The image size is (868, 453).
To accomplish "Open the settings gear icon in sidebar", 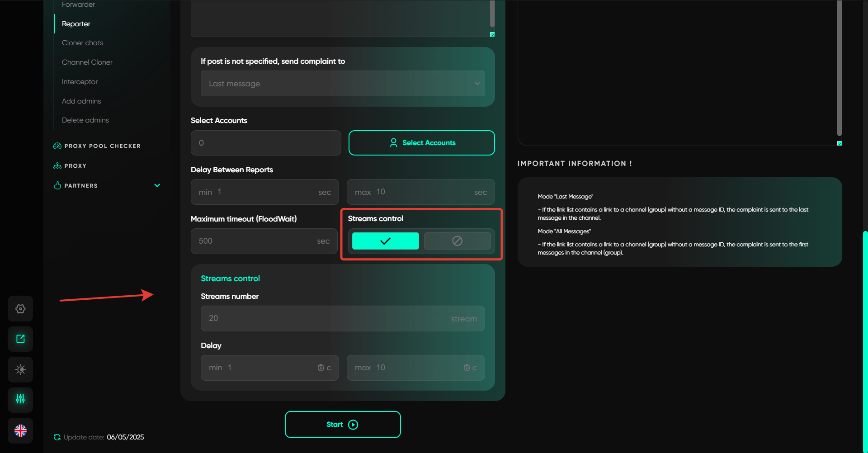I will point(20,309).
